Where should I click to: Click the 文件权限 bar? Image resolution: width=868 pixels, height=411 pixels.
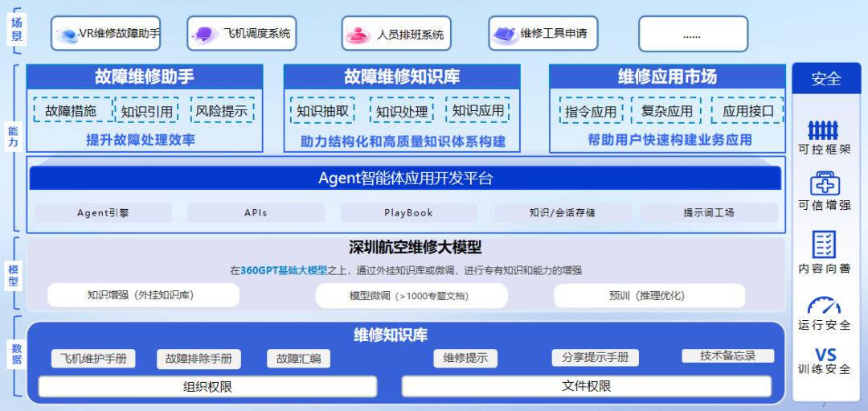(x=586, y=386)
